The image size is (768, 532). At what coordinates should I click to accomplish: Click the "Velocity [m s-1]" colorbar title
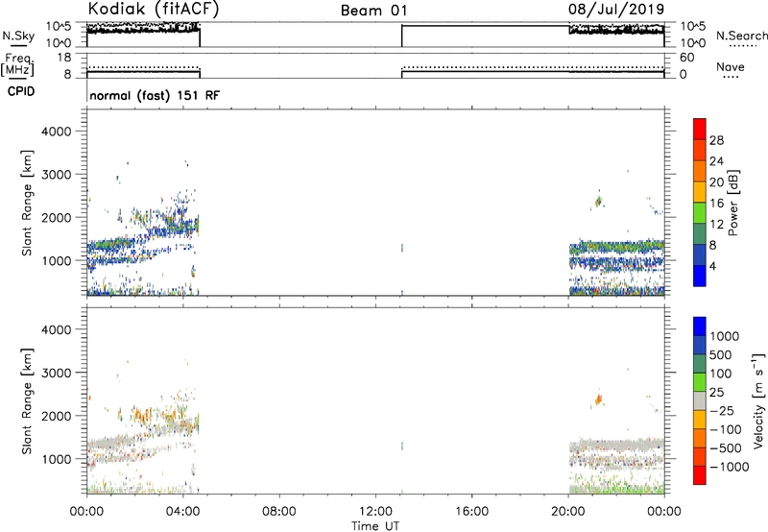(x=758, y=400)
